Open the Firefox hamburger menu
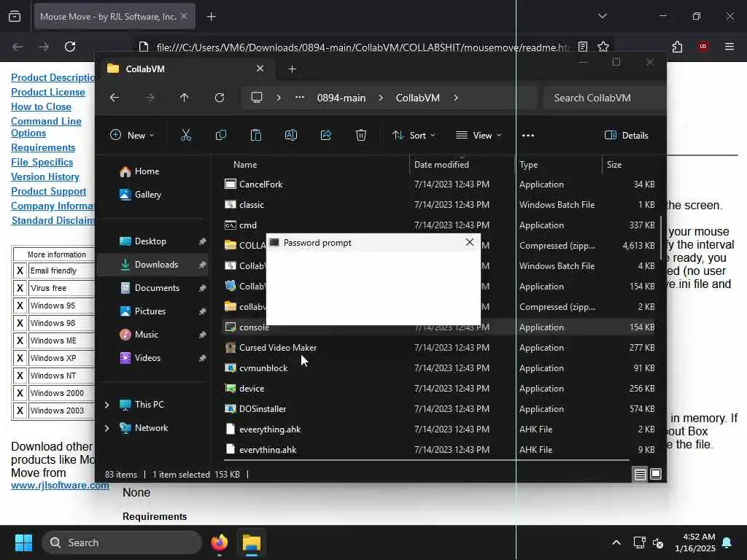 pos(729,47)
